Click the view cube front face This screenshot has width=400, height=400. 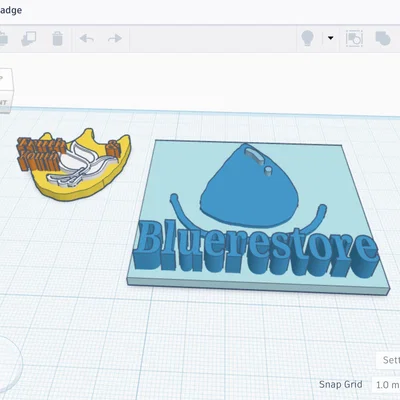pyautogui.click(x=6, y=102)
